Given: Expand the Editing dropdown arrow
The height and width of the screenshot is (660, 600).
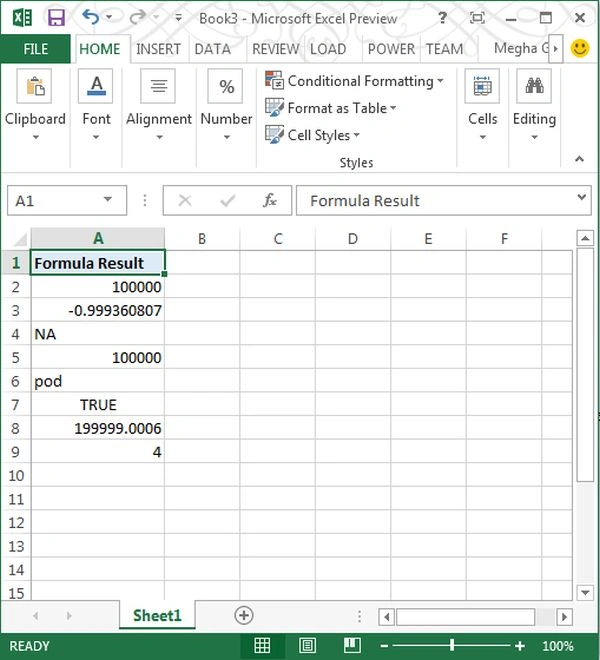Looking at the screenshot, I should pyautogui.click(x=534, y=137).
